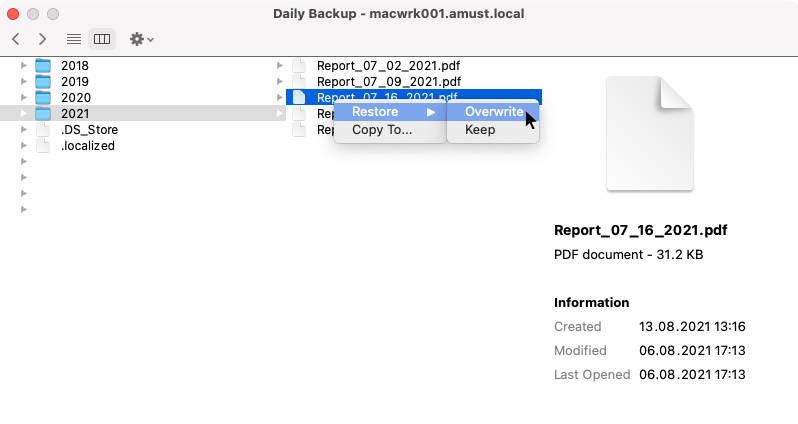The width and height of the screenshot is (798, 424).
Task: Expand the 2019 folder disclosure triangle
Action: click(x=23, y=82)
